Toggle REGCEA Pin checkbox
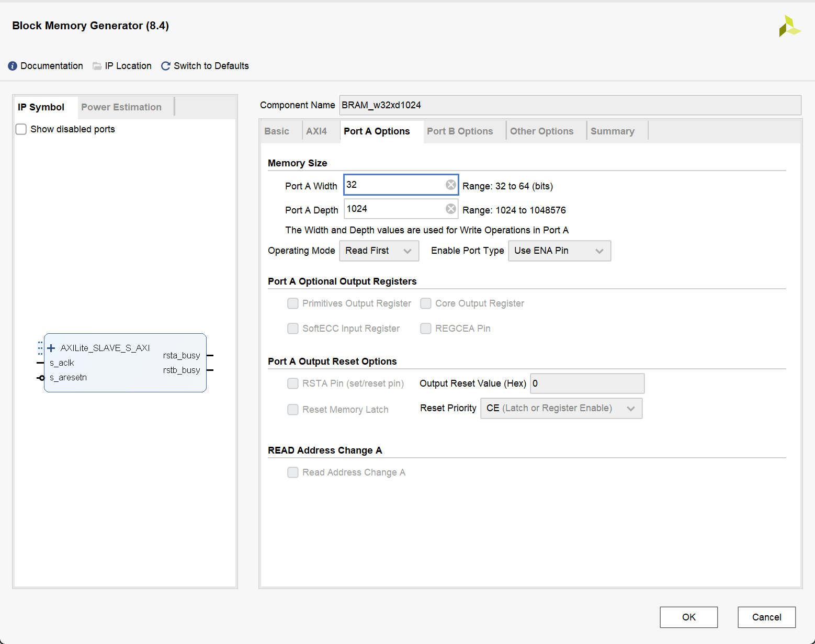 pos(426,329)
